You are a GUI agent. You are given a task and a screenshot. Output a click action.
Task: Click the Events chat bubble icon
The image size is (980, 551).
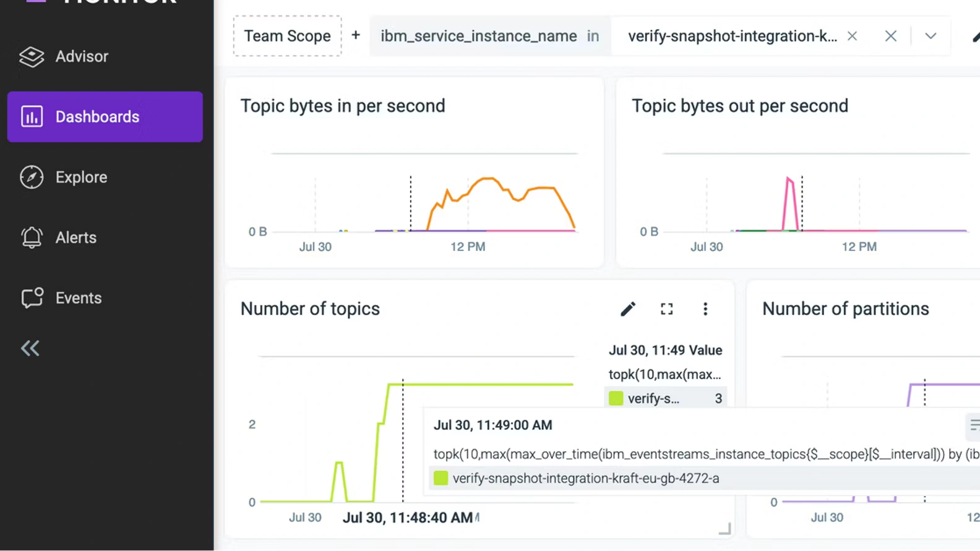coord(32,298)
